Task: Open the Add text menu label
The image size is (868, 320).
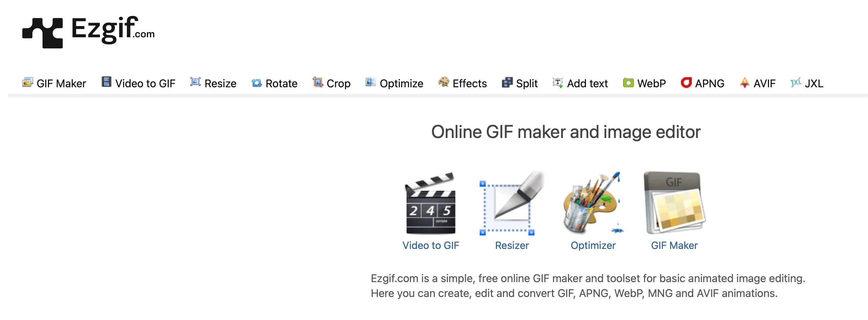Action: pyautogui.click(x=587, y=84)
